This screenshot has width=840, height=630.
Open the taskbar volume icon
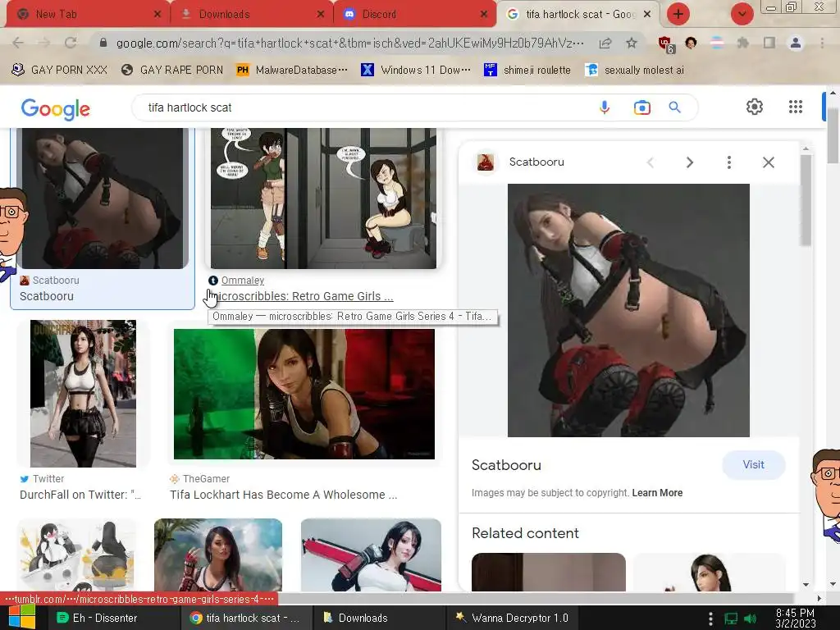click(750, 619)
